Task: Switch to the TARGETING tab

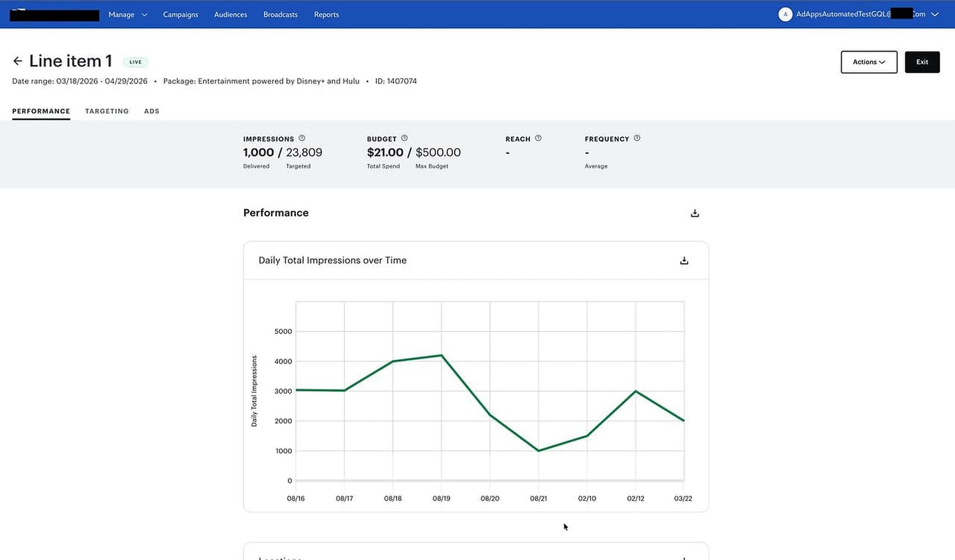Action: (x=107, y=111)
